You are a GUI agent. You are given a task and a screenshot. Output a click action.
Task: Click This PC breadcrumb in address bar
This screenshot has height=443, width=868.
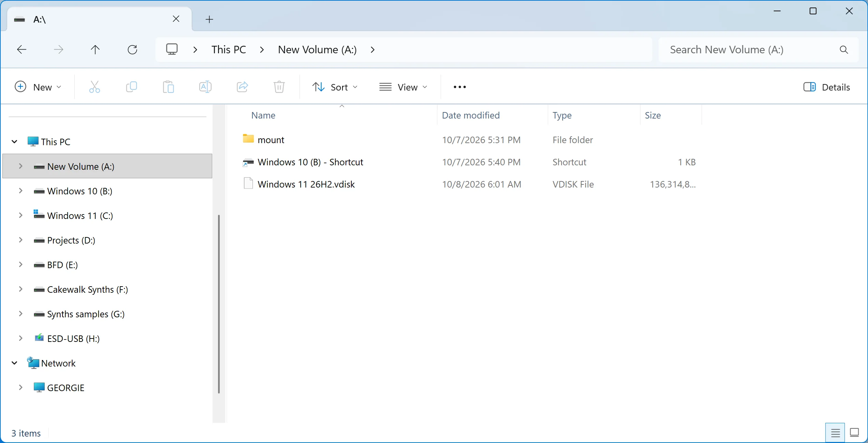pyautogui.click(x=229, y=50)
